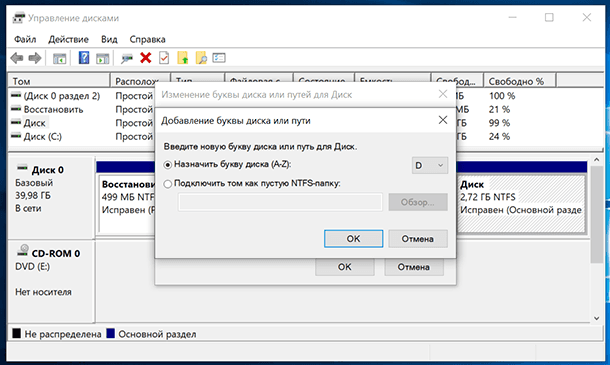610x365 pixels.
Task: Click the drive icon of Восстановить row
Action: pos(16,109)
